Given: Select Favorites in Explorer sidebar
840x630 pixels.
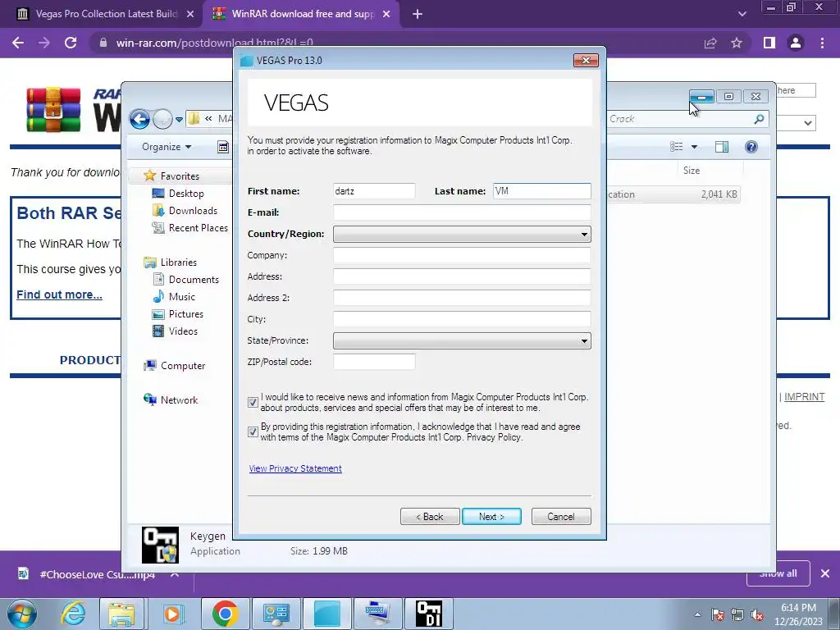Looking at the screenshot, I should (180, 176).
